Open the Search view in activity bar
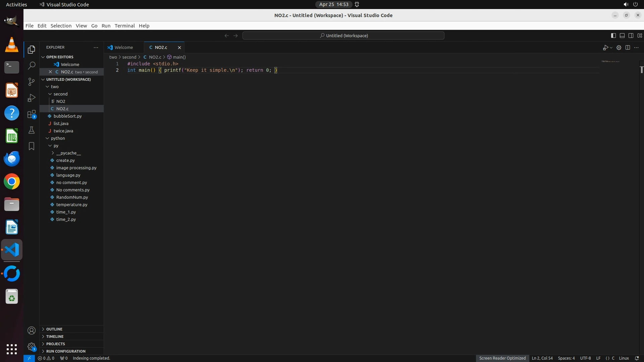The height and width of the screenshot is (362, 644). pyautogui.click(x=32, y=66)
